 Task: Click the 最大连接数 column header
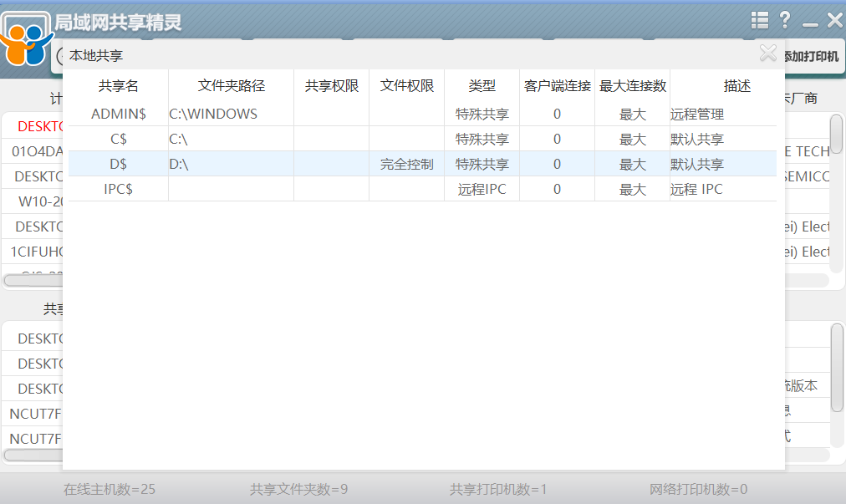(x=632, y=85)
